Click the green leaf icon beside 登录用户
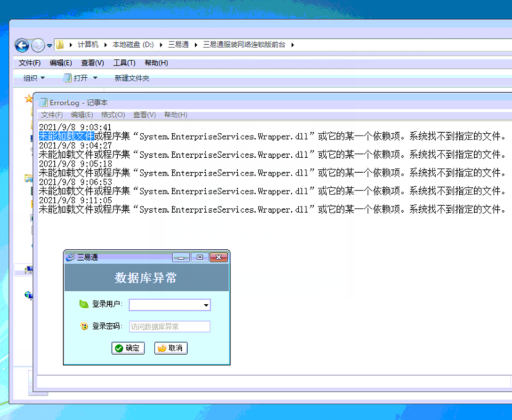This screenshot has height=420, width=512. point(84,304)
